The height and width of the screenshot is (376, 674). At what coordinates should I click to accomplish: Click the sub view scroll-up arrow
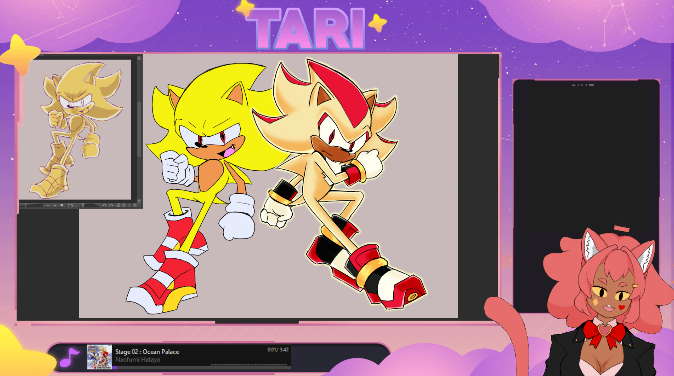tap(139, 58)
